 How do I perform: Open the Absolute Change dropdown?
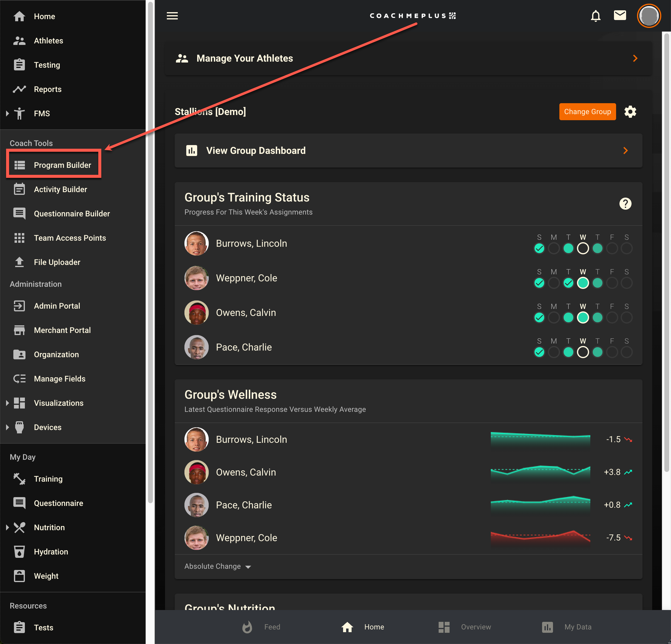click(218, 566)
